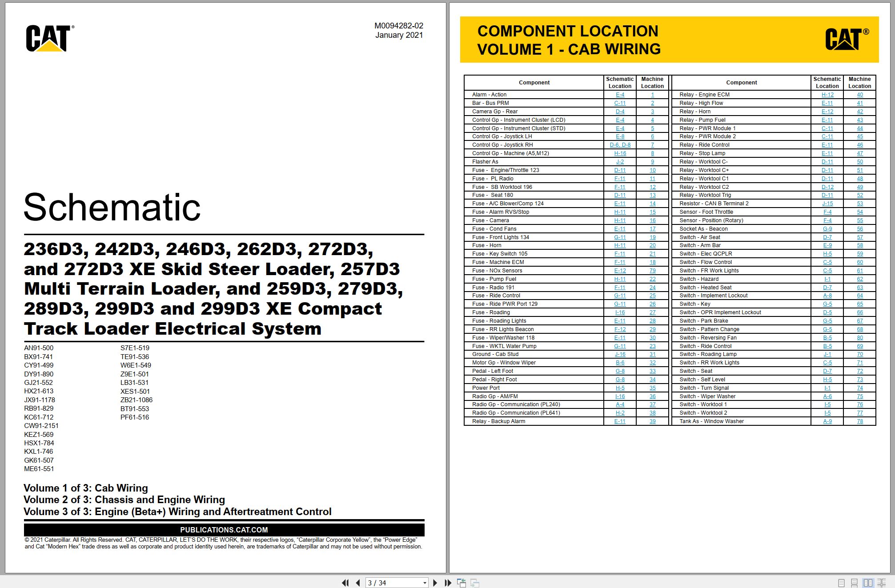Select serial prefix ZB21-1086
Image resolution: width=895 pixels, height=588 pixels.
(x=136, y=400)
